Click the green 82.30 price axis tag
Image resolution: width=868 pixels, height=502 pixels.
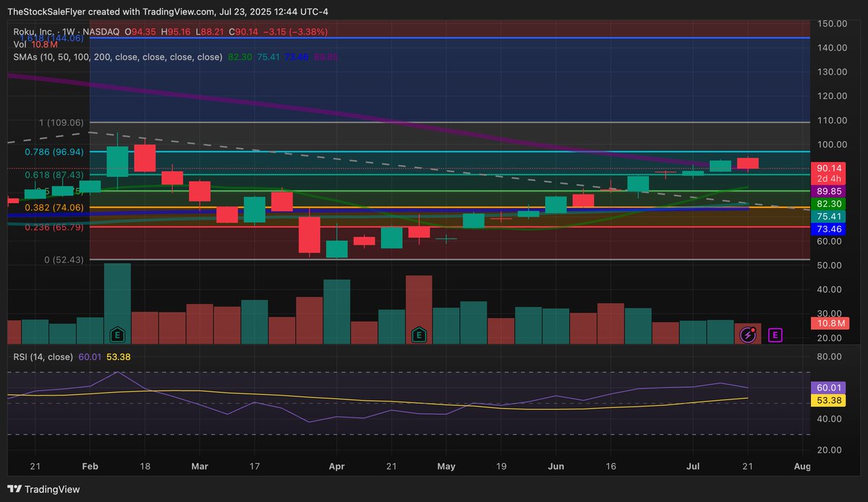(827, 205)
